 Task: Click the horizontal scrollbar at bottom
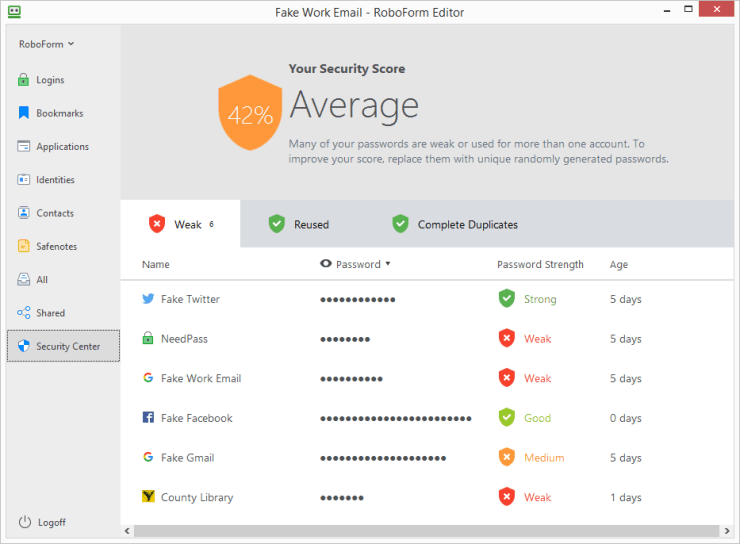pos(420,530)
